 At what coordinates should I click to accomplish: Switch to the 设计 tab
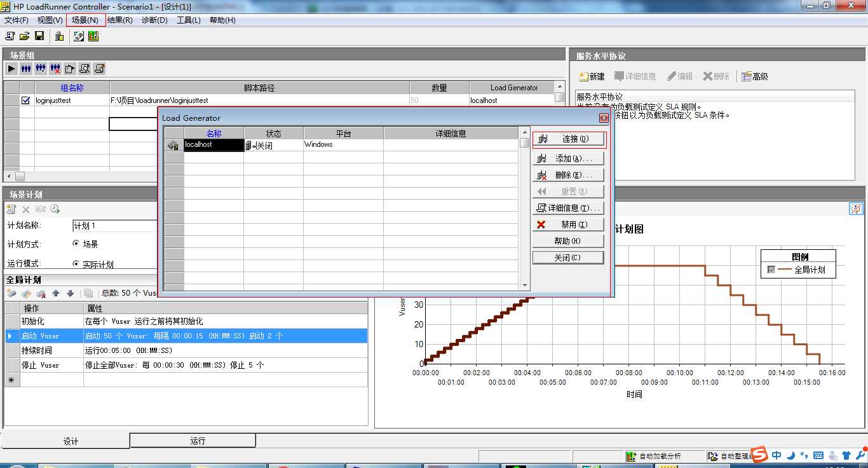tap(66, 441)
